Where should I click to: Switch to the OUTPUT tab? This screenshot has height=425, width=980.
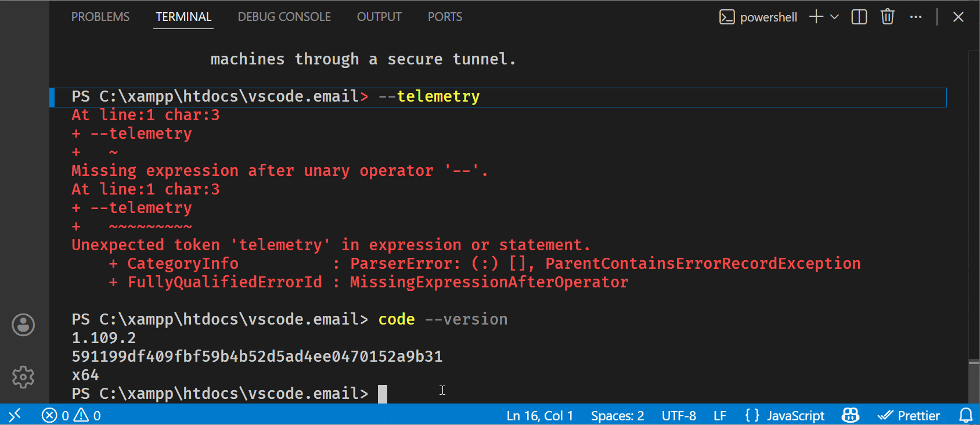pyautogui.click(x=379, y=17)
